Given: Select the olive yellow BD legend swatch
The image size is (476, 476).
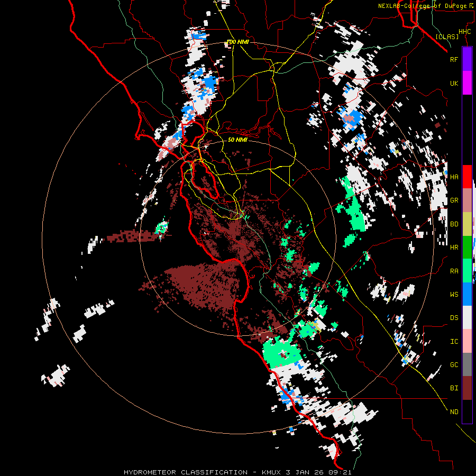Looking at the screenshot, I should (467, 224).
